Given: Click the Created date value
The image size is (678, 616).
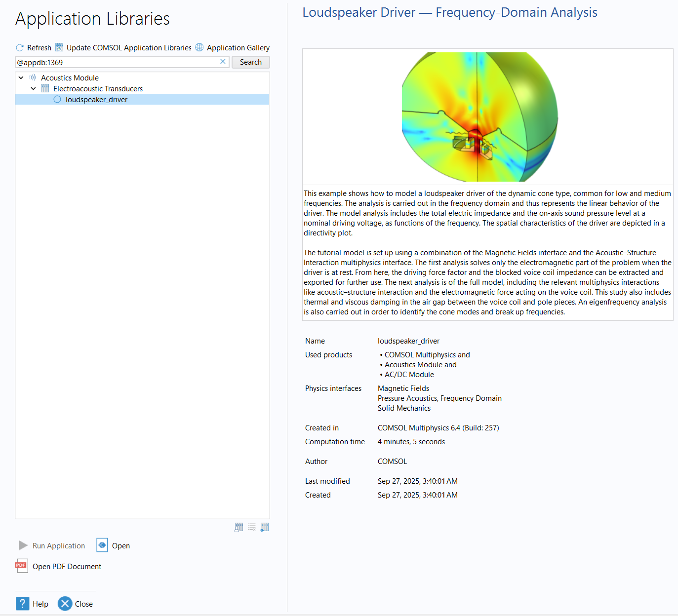Looking at the screenshot, I should pos(418,495).
